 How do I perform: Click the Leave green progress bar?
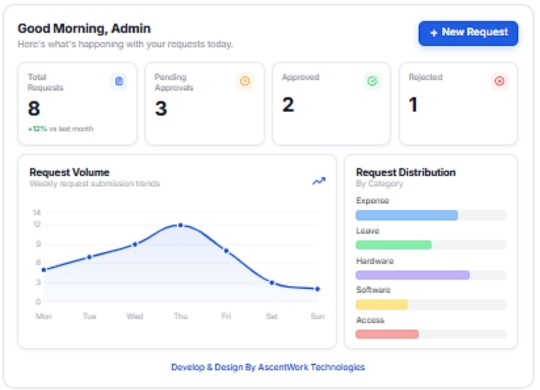[394, 245]
